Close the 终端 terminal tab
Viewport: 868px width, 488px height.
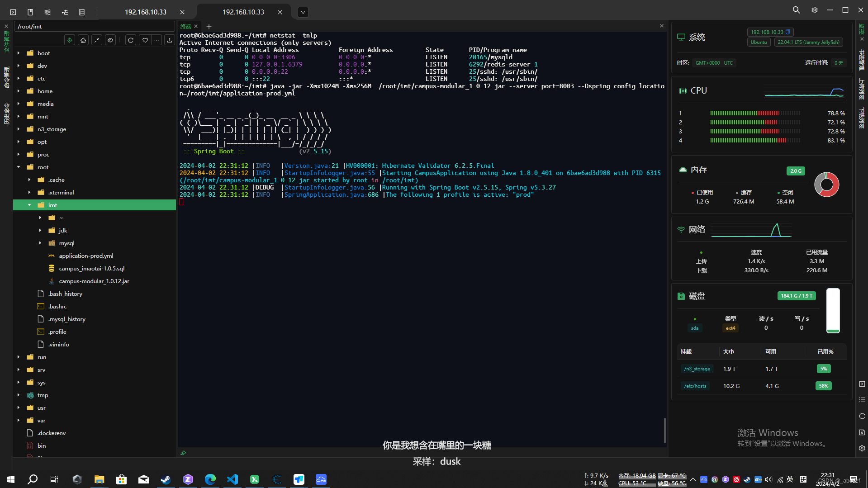click(x=196, y=27)
